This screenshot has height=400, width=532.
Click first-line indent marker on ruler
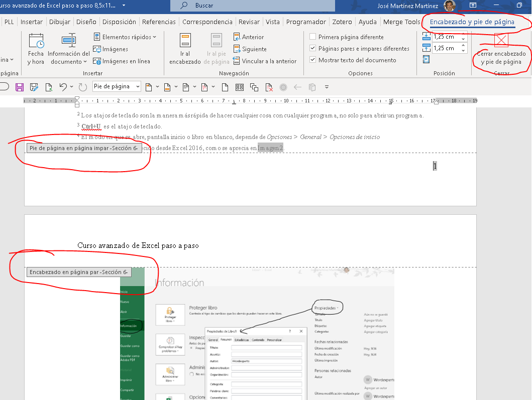point(77,98)
